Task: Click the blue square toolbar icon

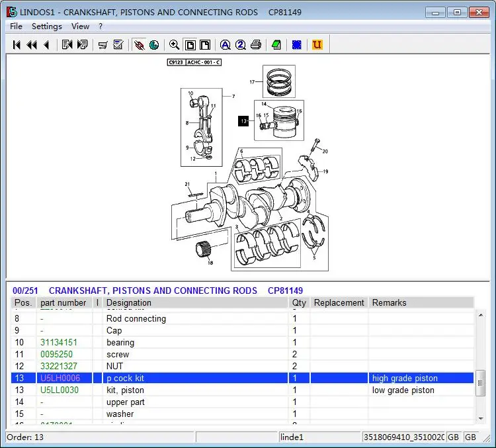Action: tap(296, 45)
